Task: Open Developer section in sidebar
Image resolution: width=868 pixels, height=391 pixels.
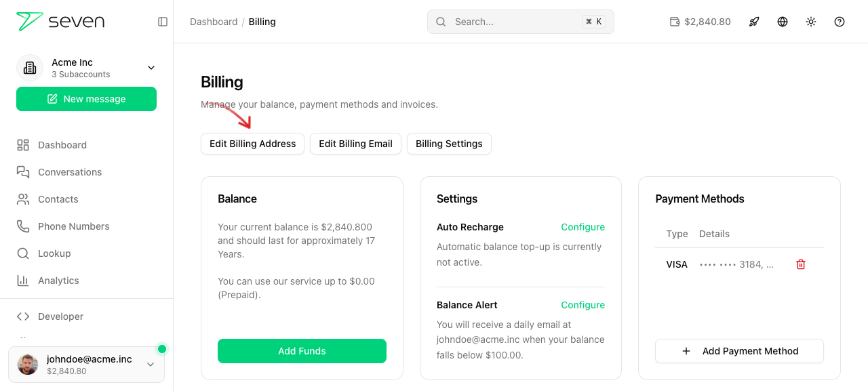Action: tap(60, 316)
